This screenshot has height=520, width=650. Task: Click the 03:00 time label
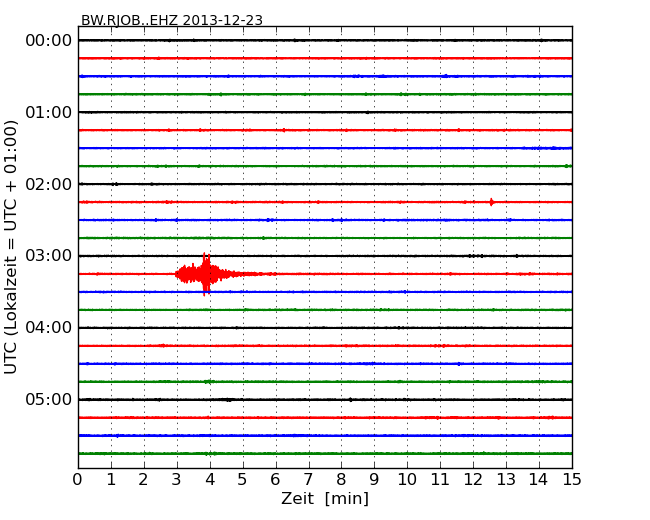click(49, 255)
